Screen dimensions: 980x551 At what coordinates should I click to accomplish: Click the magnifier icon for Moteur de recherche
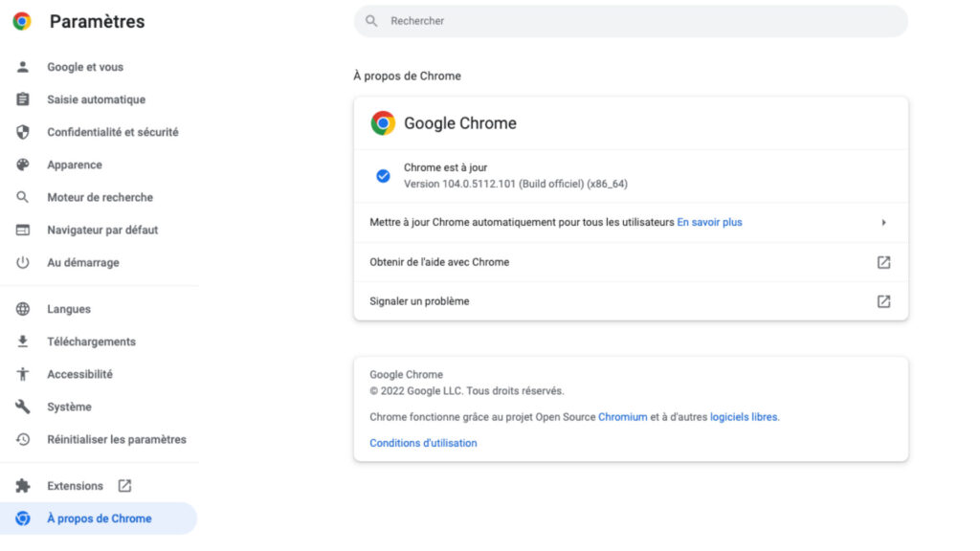(x=23, y=197)
